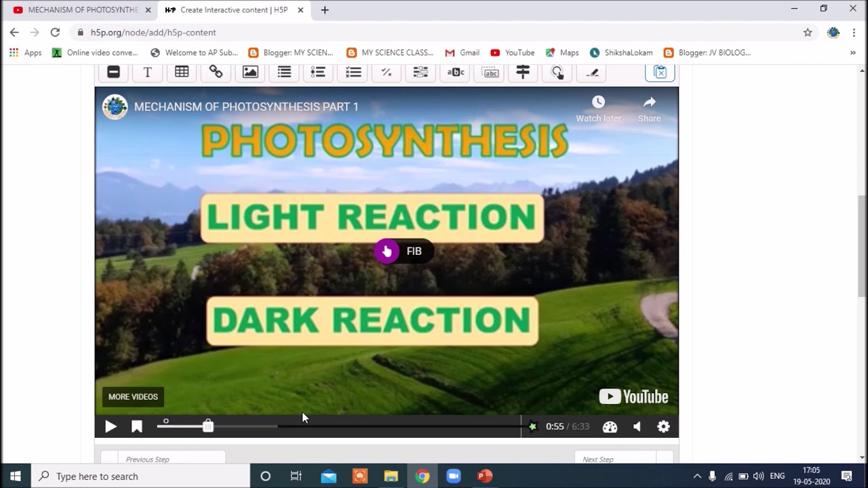Mute the video volume
The width and height of the screenshot is (868, 488).
pos(637,426)
